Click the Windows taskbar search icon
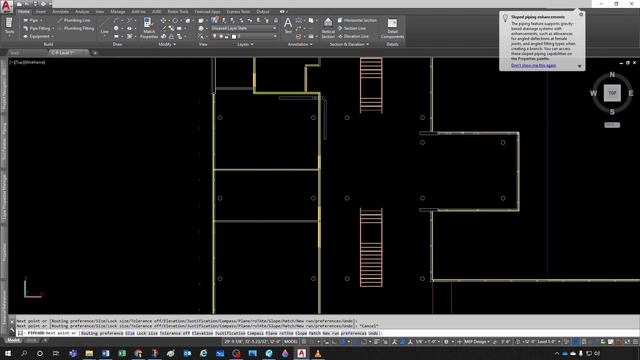This screenshot has height=360, width=640. [x=24, y=353]
